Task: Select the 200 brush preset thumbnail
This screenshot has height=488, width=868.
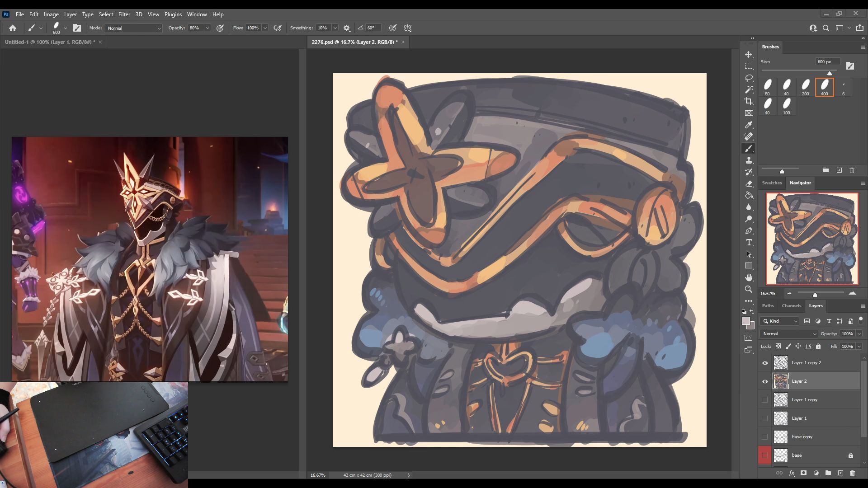Action: click(x=806, y=87)
